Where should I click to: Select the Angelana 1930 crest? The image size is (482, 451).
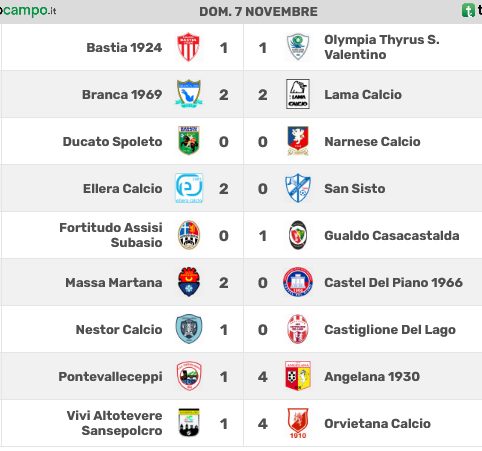(x=298, y=376)
